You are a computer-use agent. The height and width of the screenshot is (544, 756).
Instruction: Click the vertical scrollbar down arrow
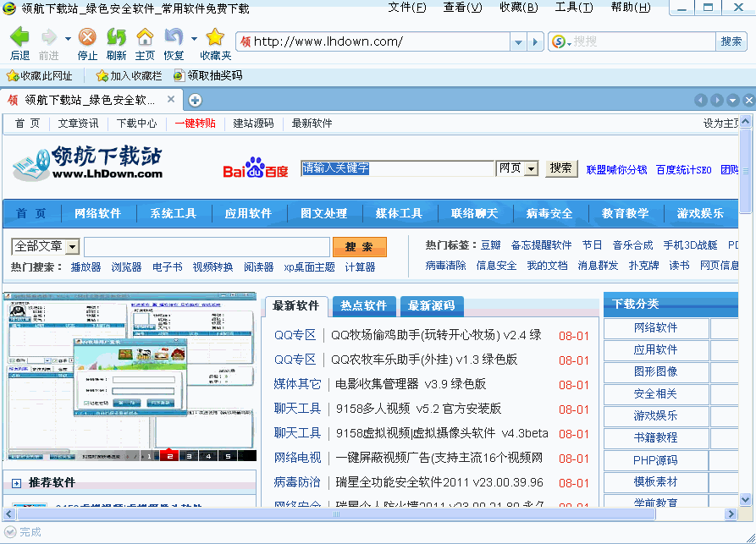pos(745,500)
